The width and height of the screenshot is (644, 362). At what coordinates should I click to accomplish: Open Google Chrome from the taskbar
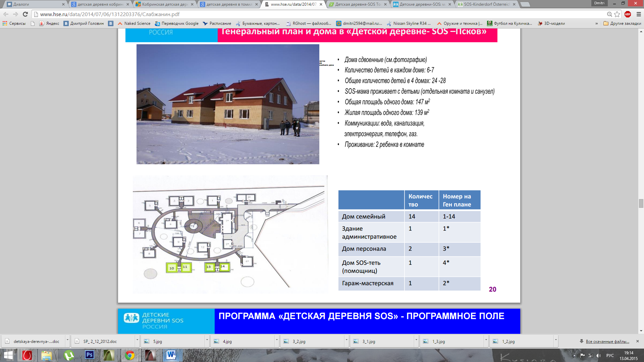[130, 355]
